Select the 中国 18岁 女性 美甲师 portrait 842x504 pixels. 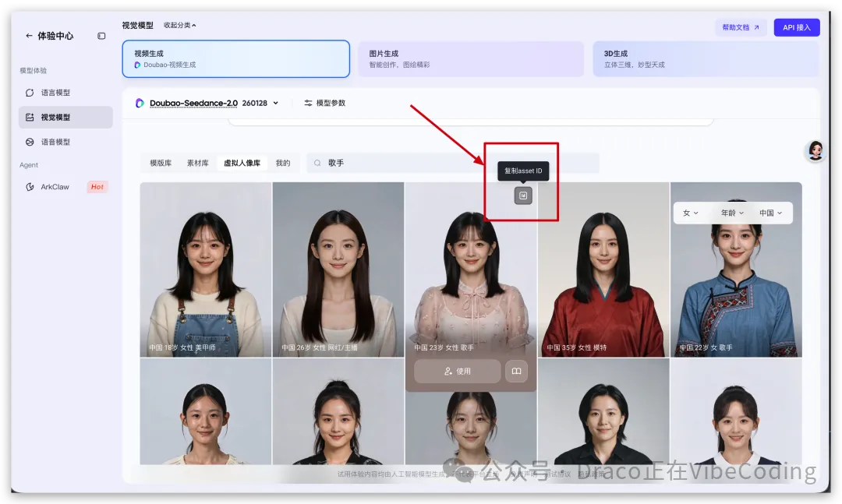[206, 270]
